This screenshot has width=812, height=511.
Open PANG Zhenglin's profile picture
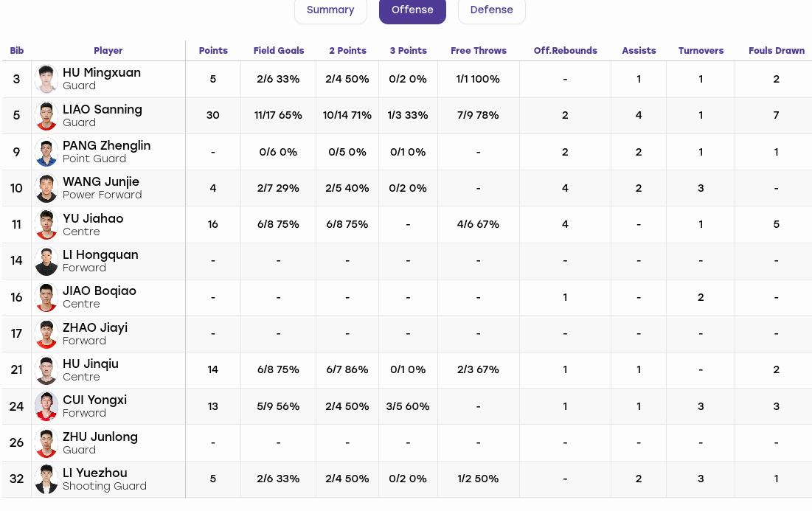pos(46,152)
